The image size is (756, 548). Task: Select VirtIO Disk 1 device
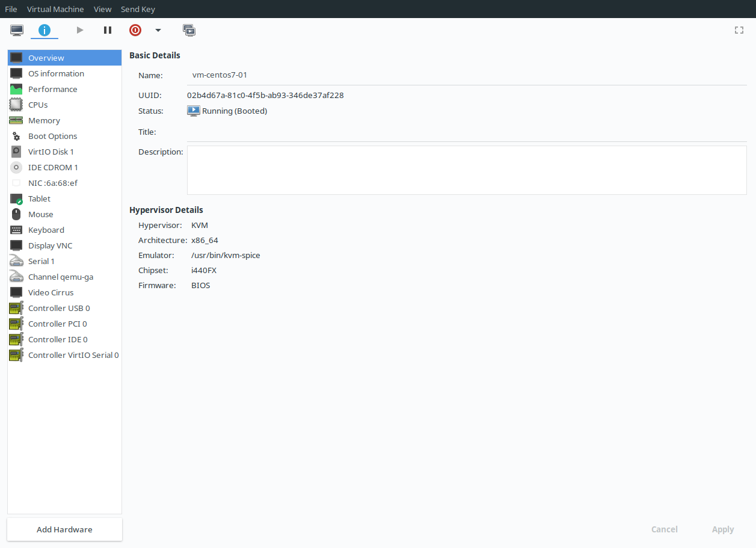coord(51,152)
